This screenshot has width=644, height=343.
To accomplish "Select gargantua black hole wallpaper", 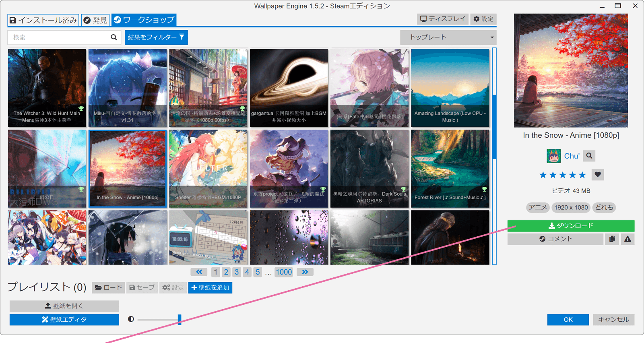I will coord(289,88).
